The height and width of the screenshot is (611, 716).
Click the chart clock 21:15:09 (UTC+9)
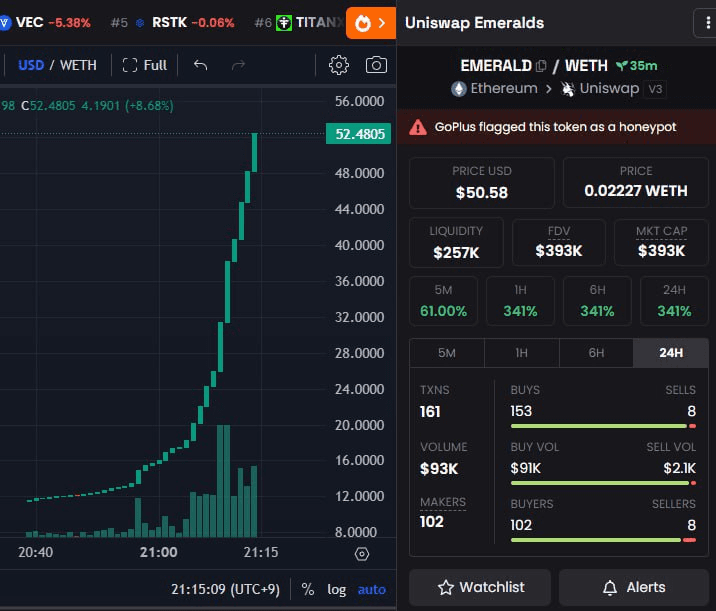point(225,590)
